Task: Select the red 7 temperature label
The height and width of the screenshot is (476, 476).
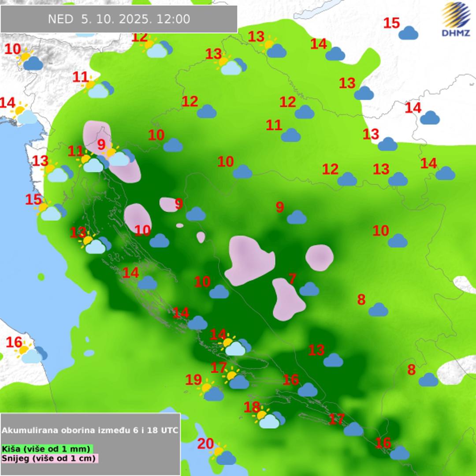Action: [x=292, y=279]
